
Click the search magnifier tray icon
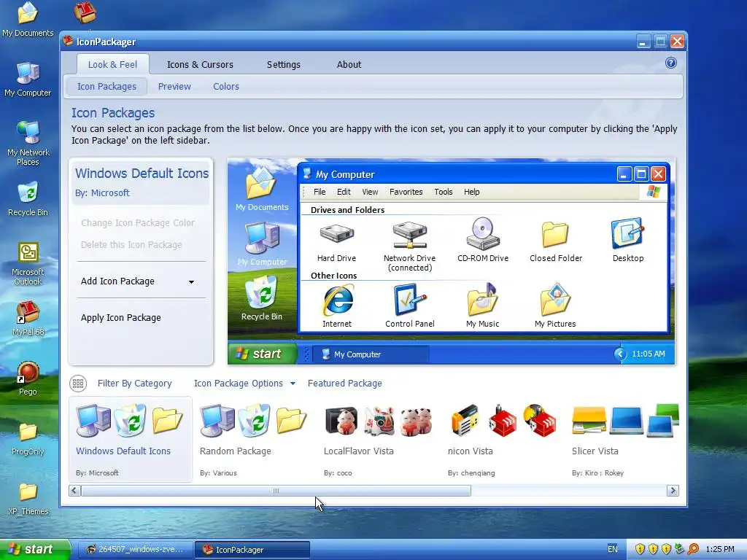pos(693,549)
